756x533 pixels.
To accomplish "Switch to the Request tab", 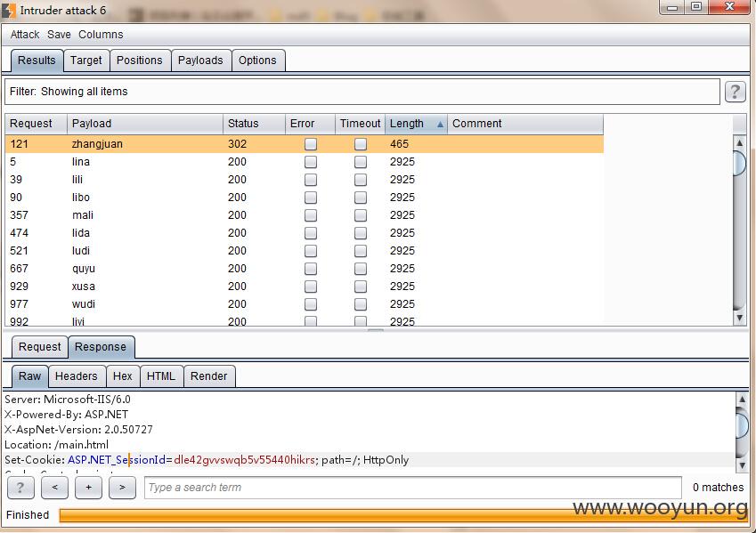I will tap(39, 347).
